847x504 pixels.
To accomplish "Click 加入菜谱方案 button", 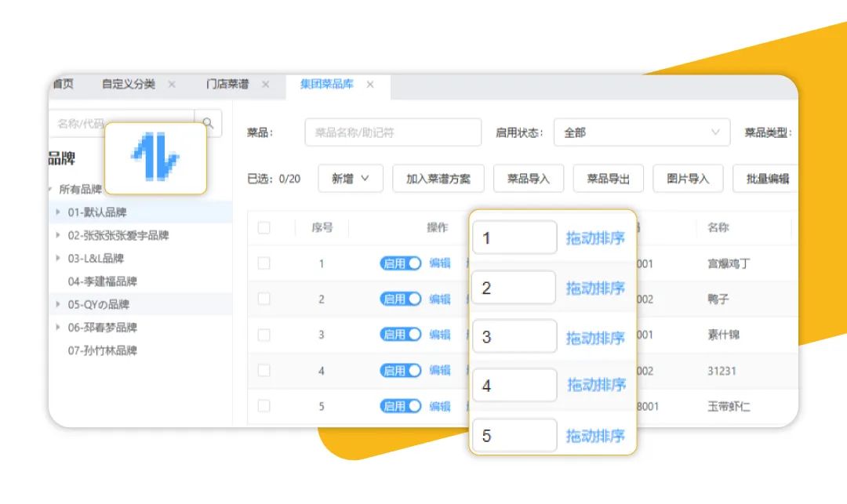I will click(438, 179).
